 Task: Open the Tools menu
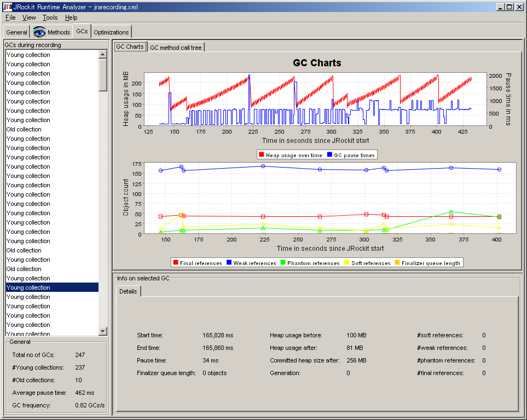click(x=50, y=18)
